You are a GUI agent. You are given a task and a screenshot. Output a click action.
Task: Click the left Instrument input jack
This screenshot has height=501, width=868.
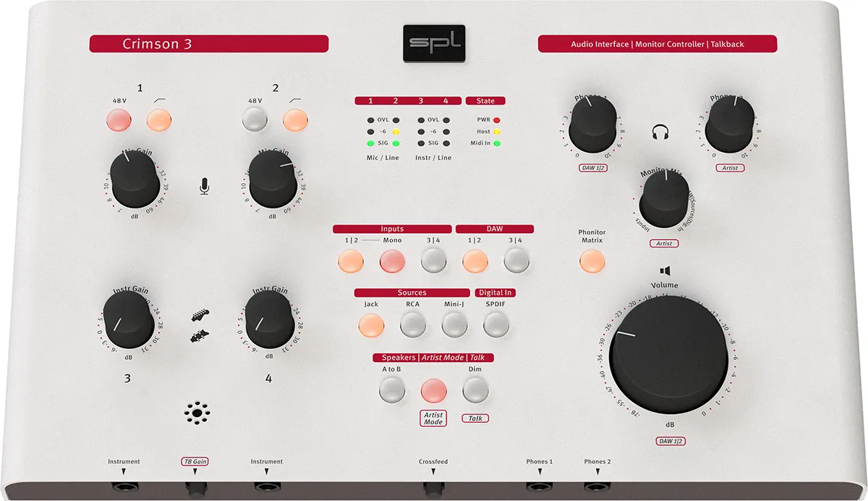coord(124,489)
